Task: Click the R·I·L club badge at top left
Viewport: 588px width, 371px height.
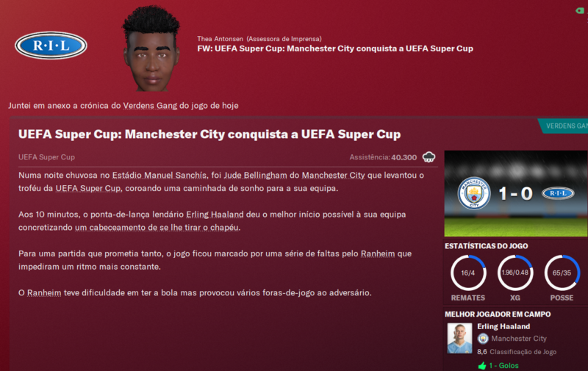Action: 51,46
